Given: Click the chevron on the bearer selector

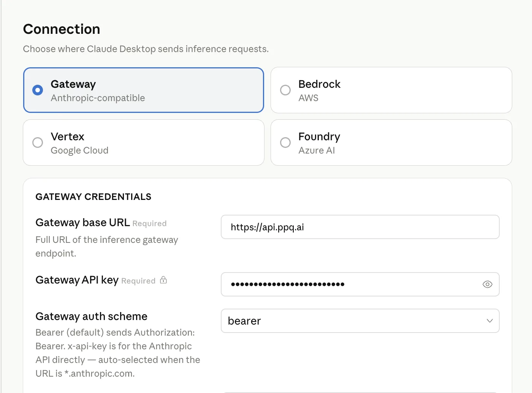Looking at the screenshot, I should [489, 321].
